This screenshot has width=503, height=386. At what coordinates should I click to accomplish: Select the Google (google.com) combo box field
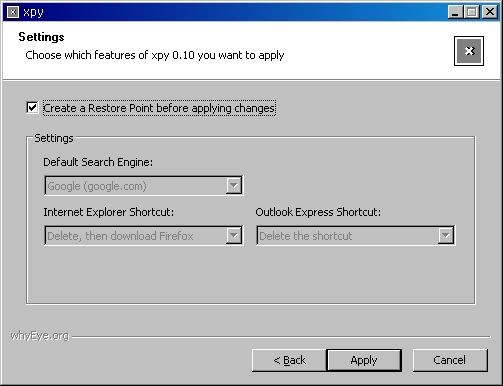click(x=144, y=185)
